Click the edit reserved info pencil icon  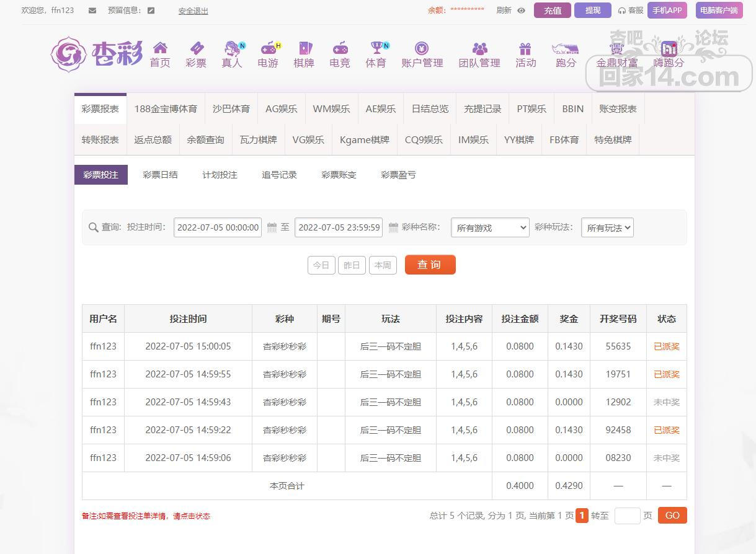(x=151, y=11)
